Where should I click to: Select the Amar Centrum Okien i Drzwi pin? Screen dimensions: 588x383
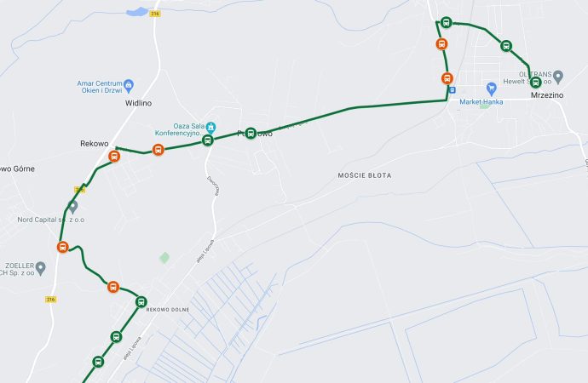click(x=128, y=86)
